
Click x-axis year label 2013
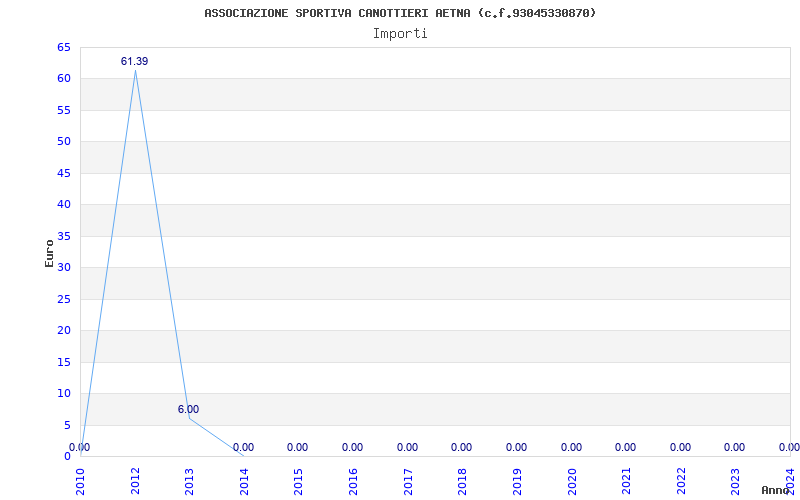click(x=189, y=481)
